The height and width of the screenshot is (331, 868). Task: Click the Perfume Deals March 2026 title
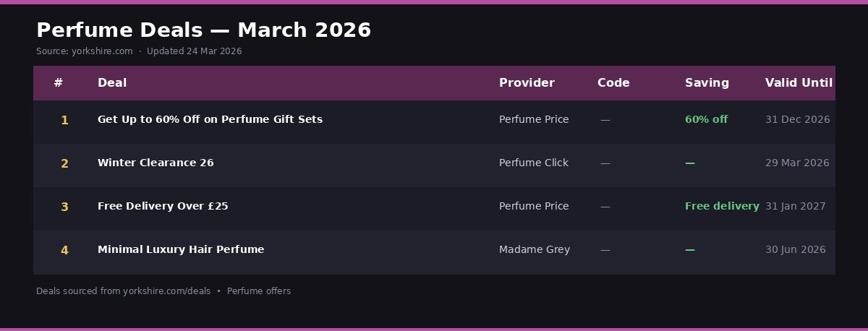[203, 30]
